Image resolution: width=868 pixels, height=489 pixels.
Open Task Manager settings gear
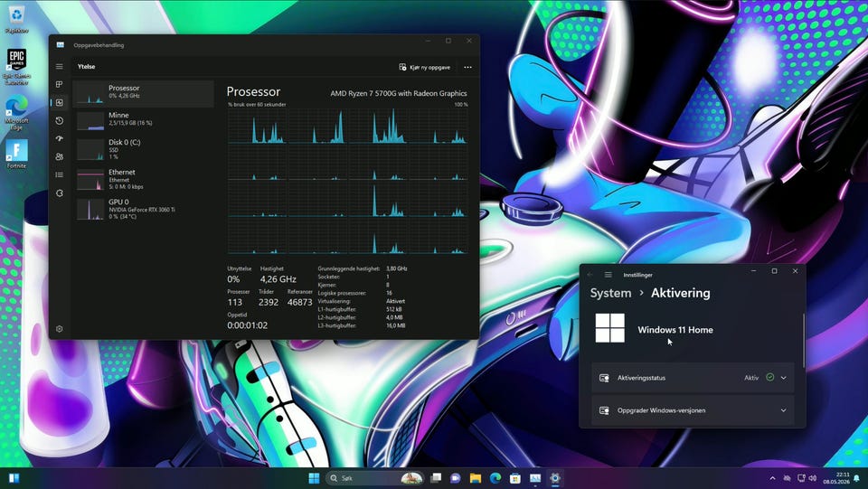click(60, 329)
